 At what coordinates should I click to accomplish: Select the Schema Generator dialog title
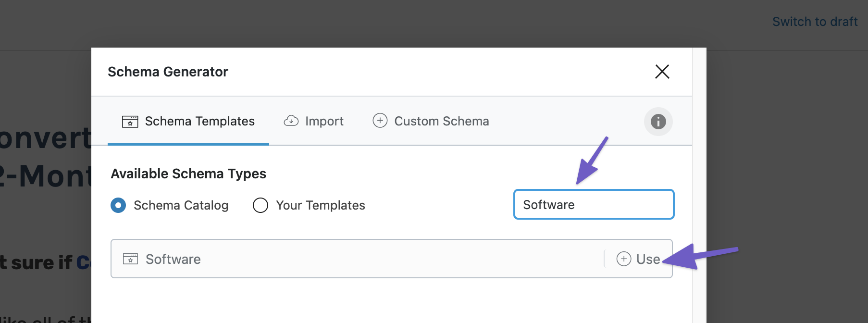[x=168, y=72]
